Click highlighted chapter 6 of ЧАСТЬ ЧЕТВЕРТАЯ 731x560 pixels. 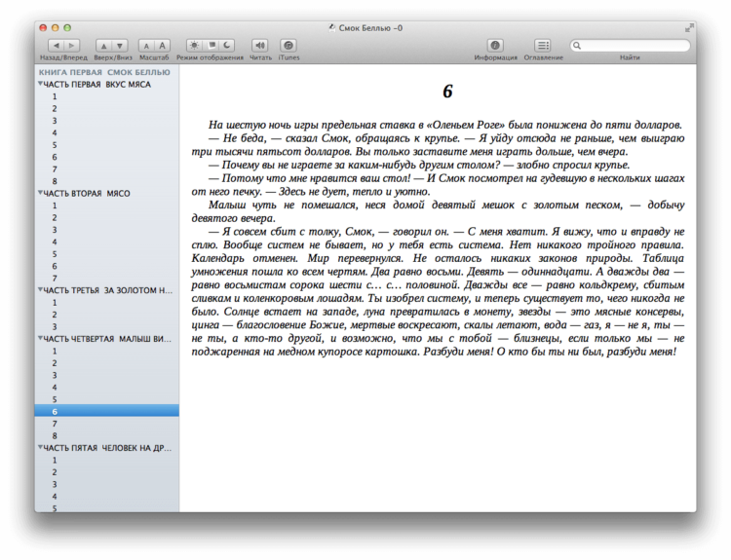(107, 411)
